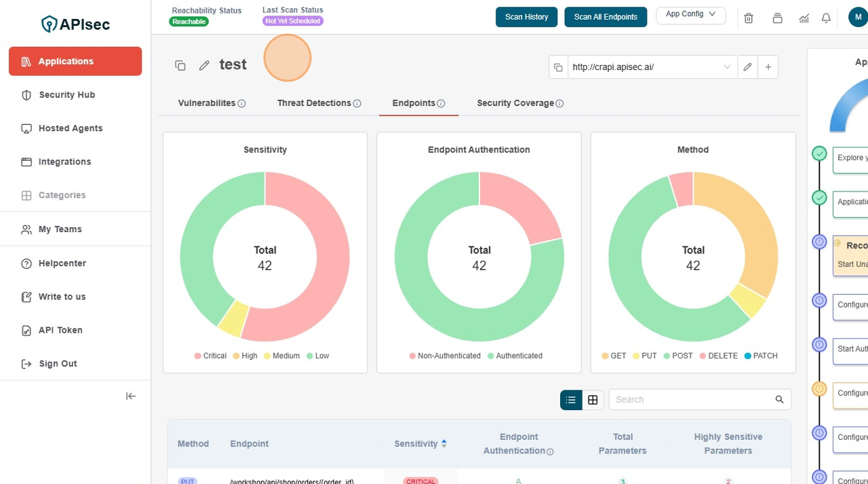Collapse the left sidebar navigation
Screen dimensions: 868x484
click(x=131, y=396)
